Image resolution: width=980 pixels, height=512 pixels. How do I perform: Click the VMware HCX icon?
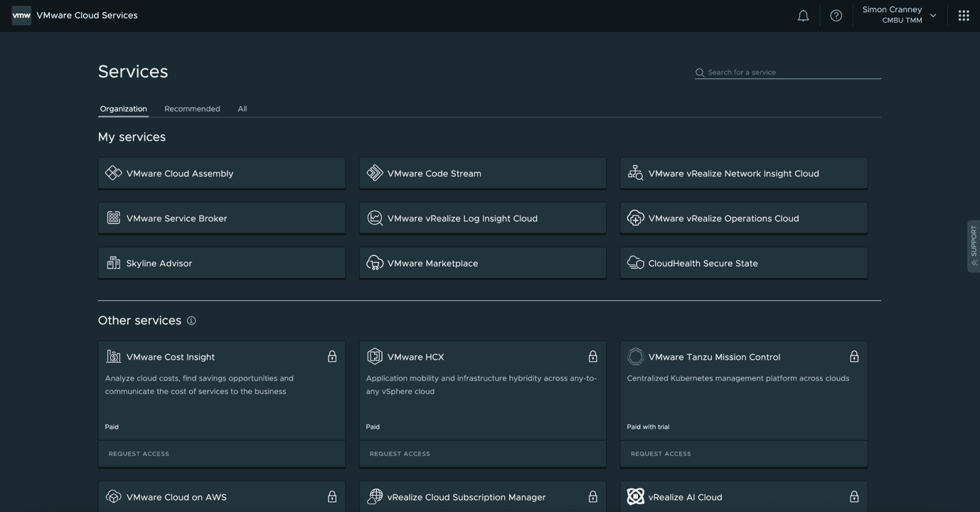[x=375, y=356]
